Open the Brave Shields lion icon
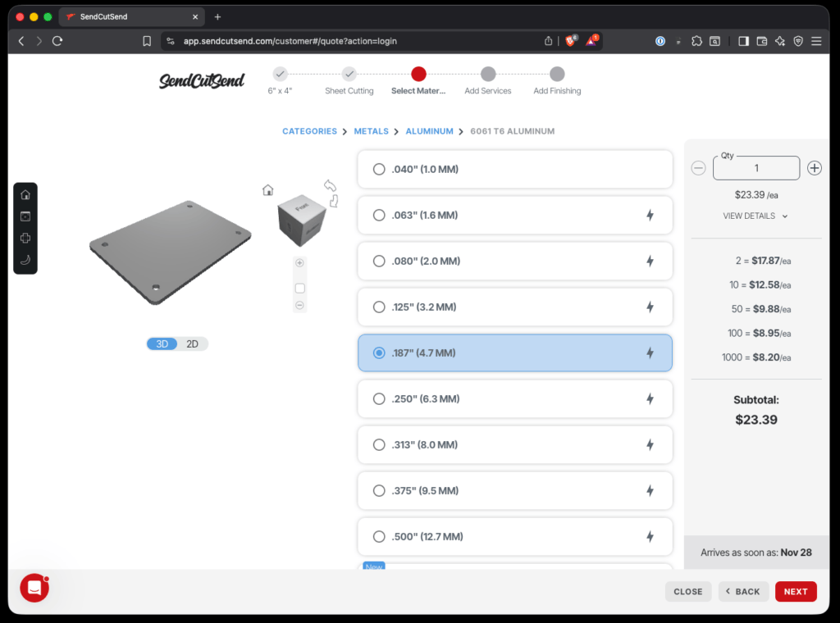The width and height of the screenshot is (840, 623). [x=570, y=41]
